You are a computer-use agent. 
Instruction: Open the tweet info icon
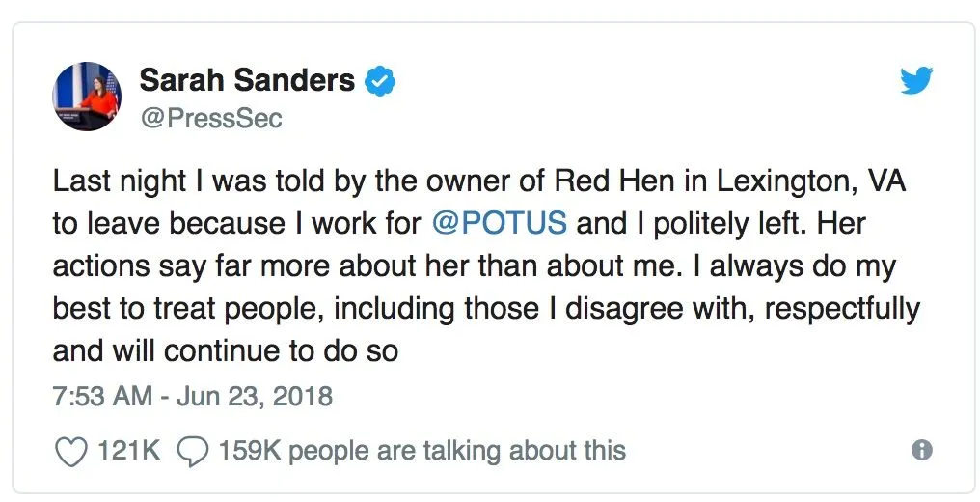click(922, 451)
